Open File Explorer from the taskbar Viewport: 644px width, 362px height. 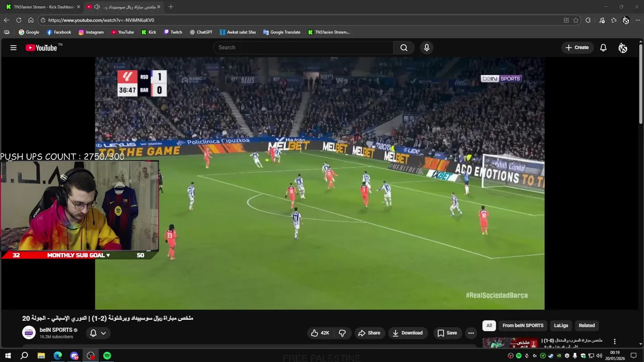pos(41,355)
